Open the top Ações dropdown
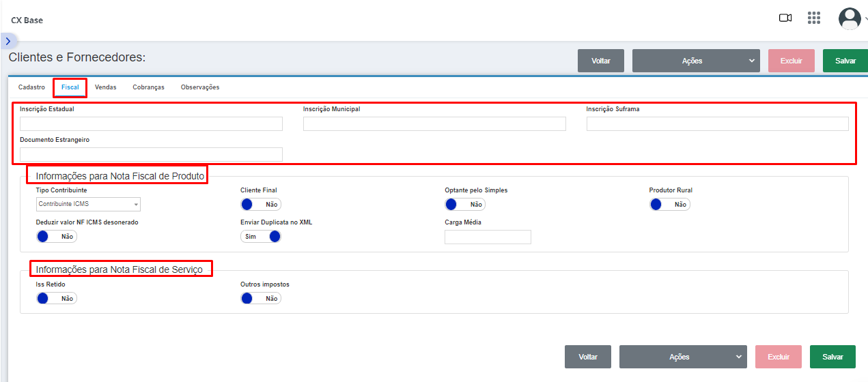 click(x=696, y=61)
